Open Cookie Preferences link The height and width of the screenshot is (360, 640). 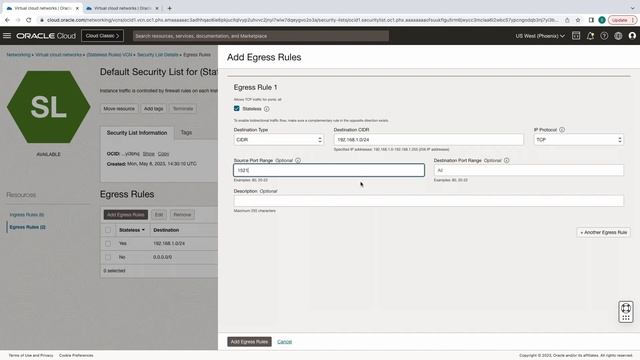76,356
